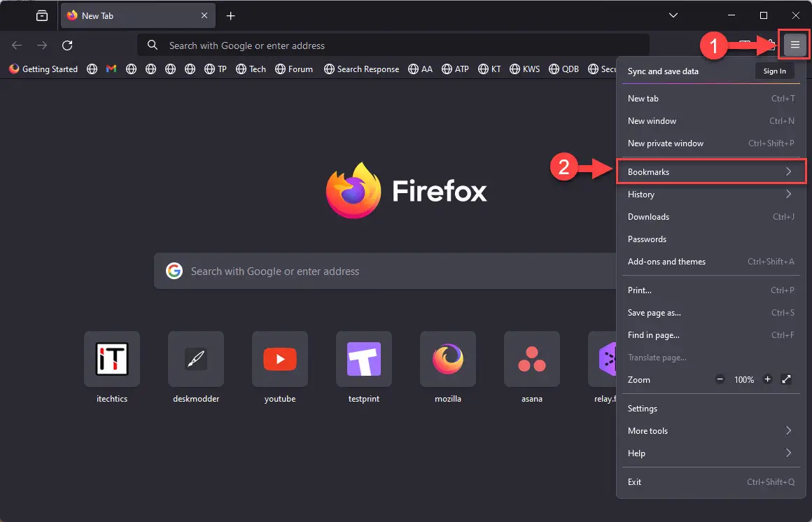Screen dimensions: 812x522
Task: Open the Search Response bookmark
Action: [x=361, y=69]
